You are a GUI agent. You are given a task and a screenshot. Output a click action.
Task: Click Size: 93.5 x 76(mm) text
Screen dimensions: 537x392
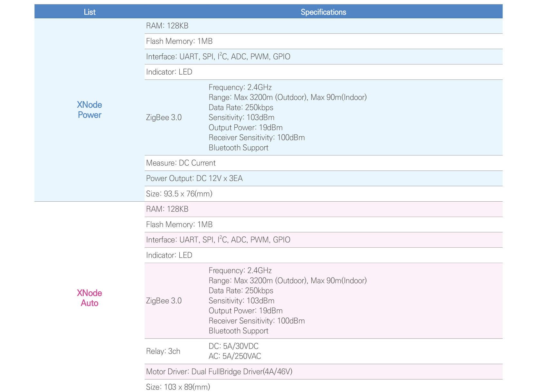coord(179,194)
